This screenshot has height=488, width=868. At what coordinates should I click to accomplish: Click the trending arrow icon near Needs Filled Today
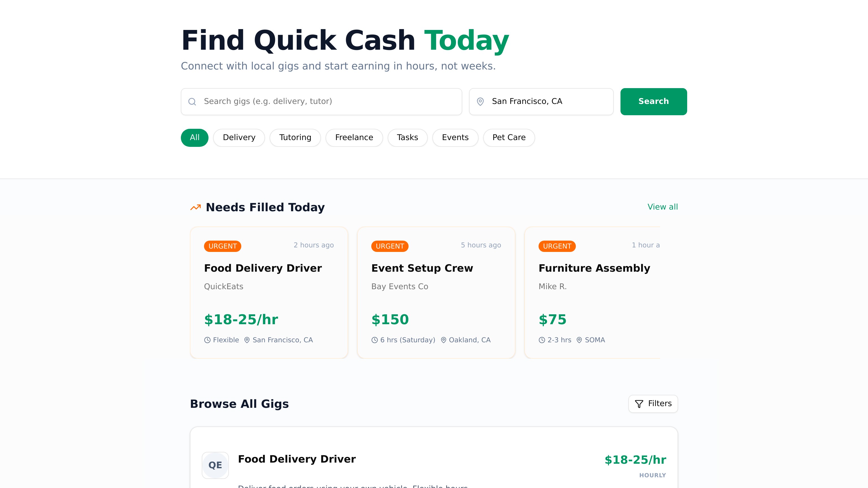pos(196,208)
